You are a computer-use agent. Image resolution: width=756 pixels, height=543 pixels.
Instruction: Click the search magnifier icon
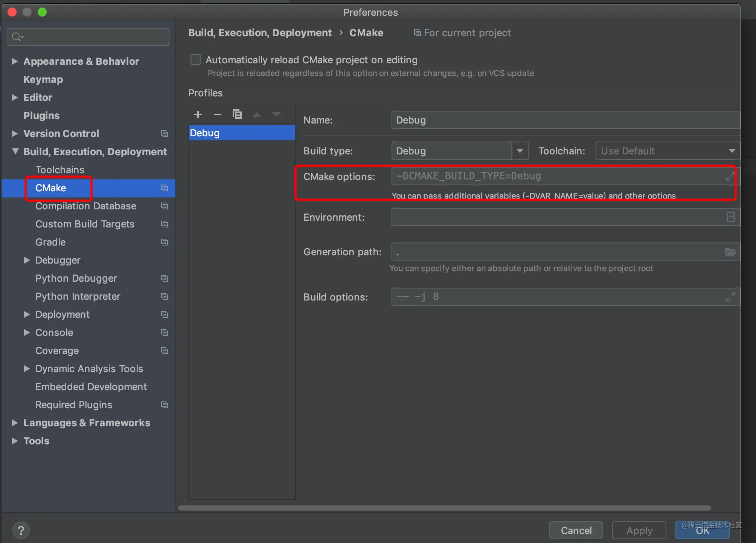(17, 37)
